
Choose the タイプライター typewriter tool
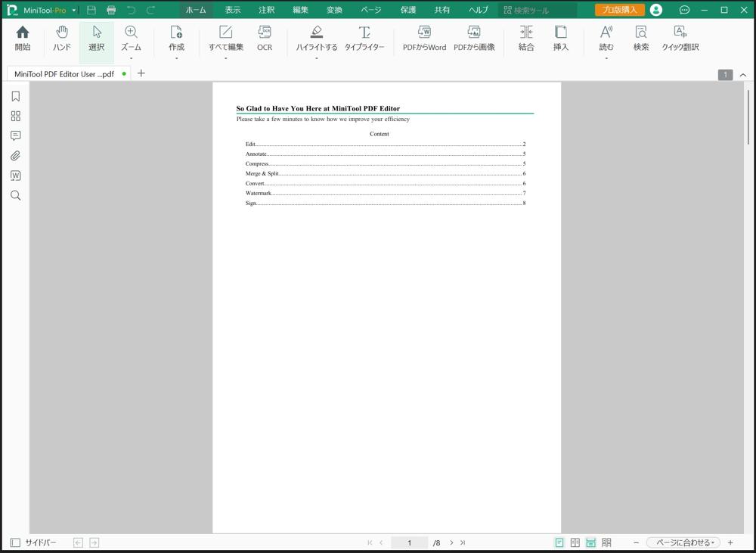[x=364, y=39]
